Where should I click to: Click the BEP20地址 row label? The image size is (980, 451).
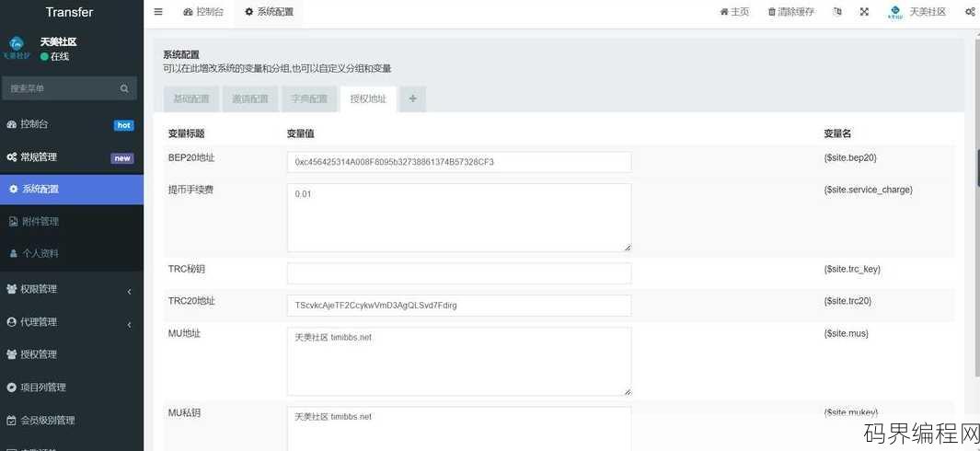click(x=191, y=158)
